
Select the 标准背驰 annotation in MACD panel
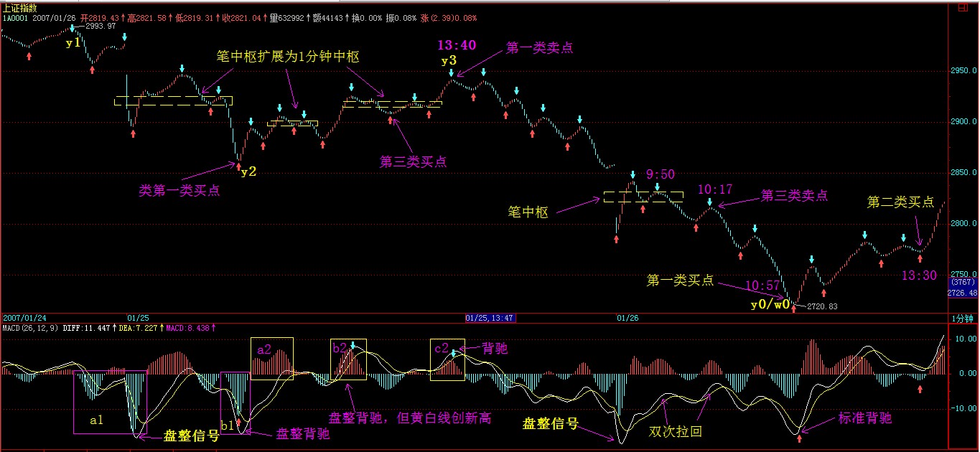click(x=865, y=418)
